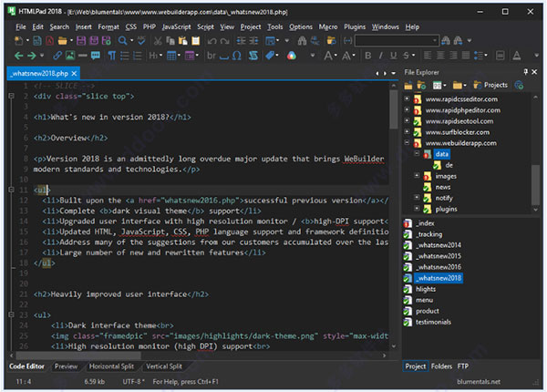547x392 pixels.
Task: Click the UTF-8 encoding in status bar
Action: point(133,382)
